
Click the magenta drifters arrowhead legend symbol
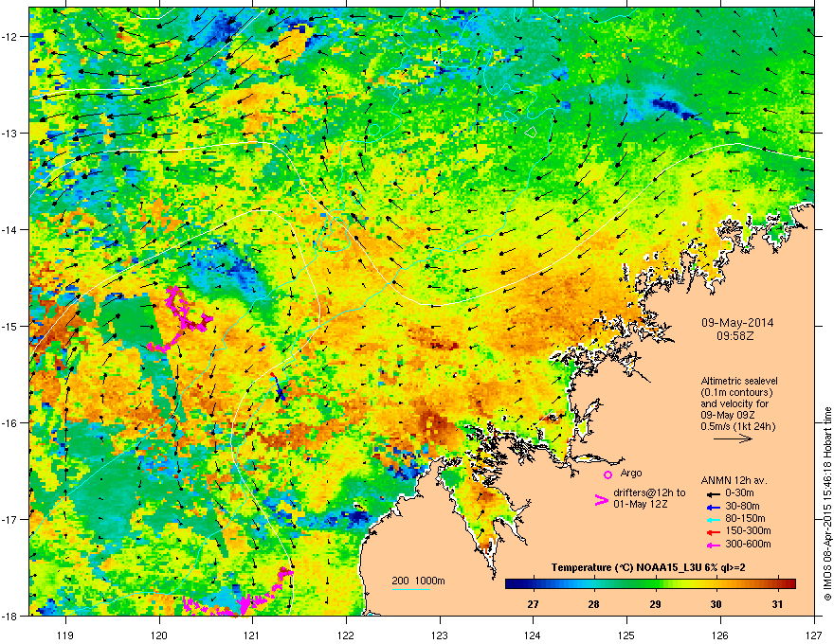(x=601, y=499)
